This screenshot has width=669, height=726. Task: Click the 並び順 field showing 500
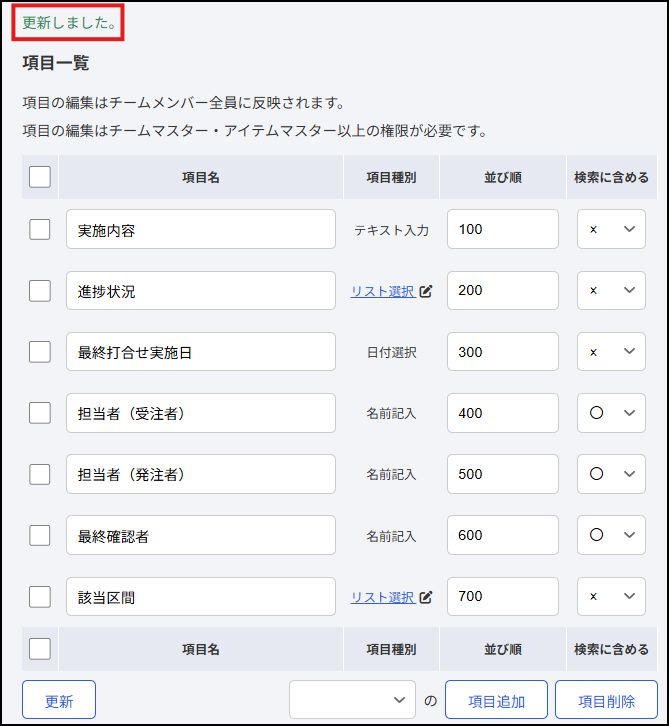(x=503, y=474)
